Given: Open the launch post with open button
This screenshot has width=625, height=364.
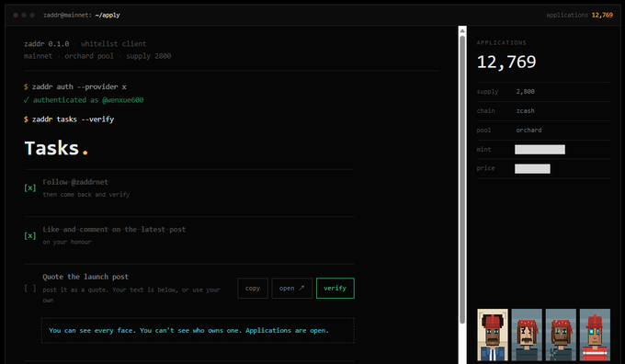Looking at the screenshot, I should tap(291, 289).
